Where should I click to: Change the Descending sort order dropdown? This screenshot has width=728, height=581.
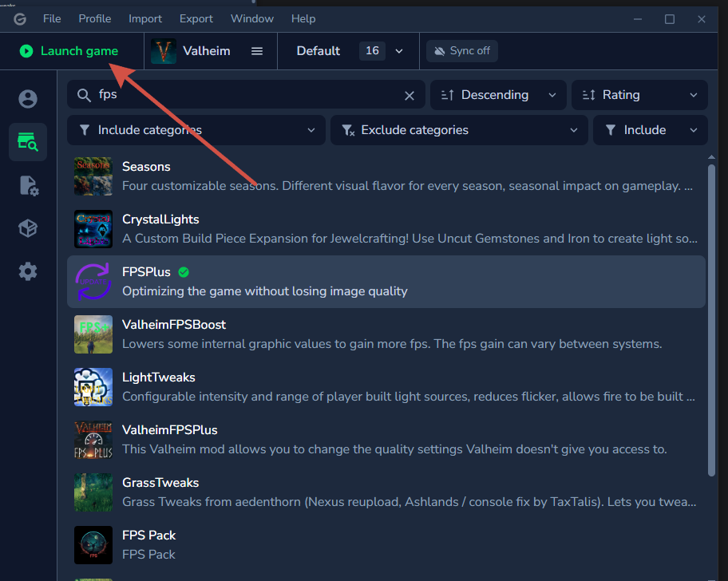tap(498, 95)
